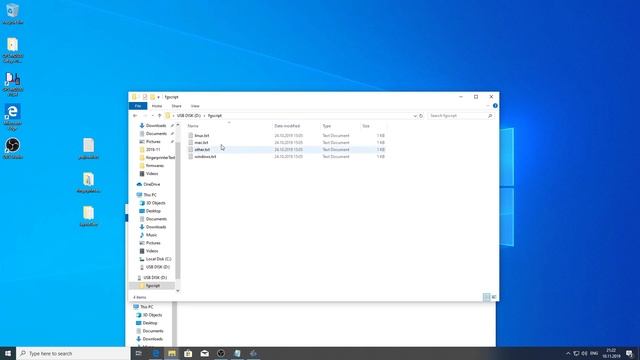Select the mac.txt file
The image size is (640, 360).
[201, 142]
